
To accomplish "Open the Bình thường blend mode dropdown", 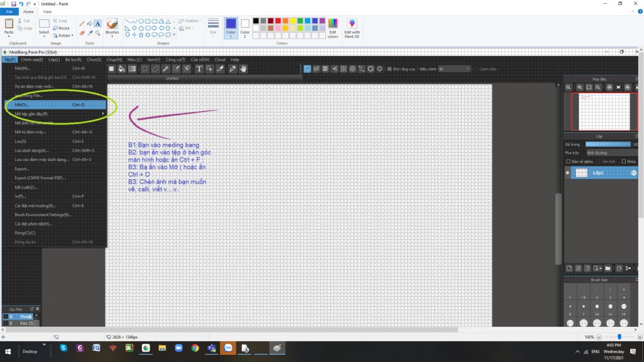I will [597, 152].
